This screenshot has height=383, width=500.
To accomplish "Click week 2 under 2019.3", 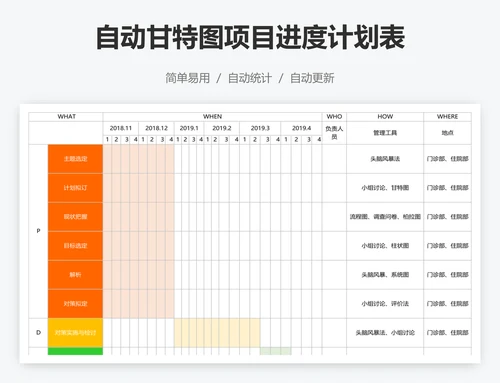I will 255,140.
